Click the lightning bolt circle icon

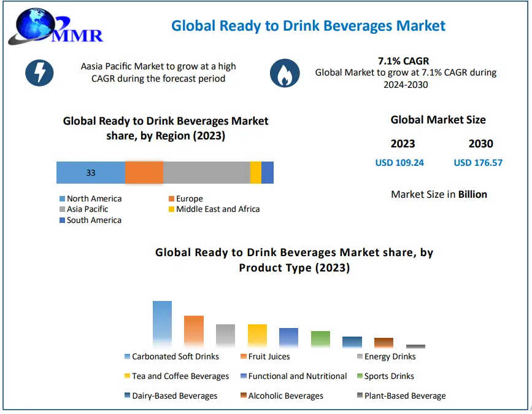click(39, 73)
